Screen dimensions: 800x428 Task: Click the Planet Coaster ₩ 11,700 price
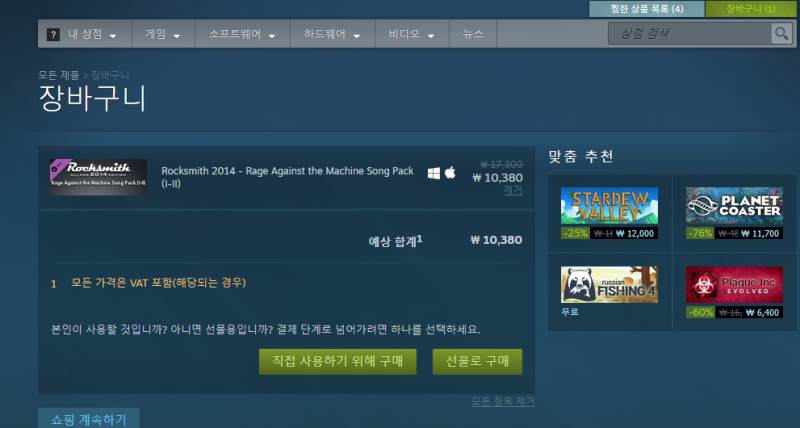click(x=760, y=234)
